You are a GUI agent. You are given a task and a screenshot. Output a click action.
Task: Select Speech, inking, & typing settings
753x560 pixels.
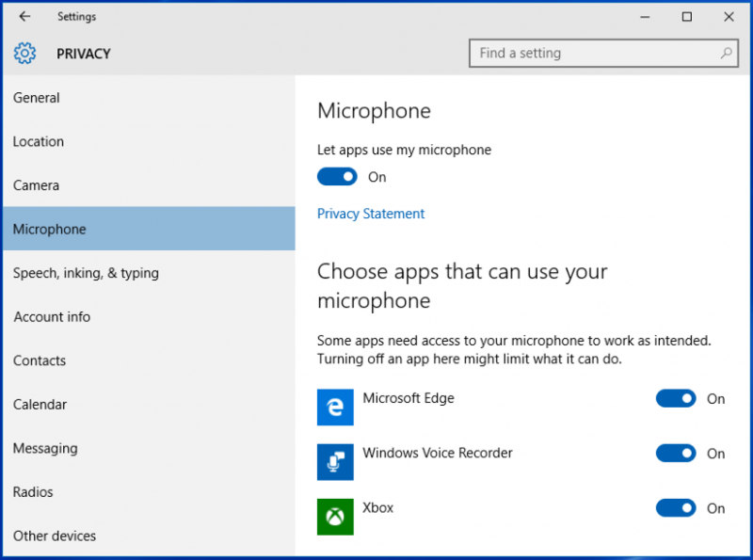click(86, 273)
